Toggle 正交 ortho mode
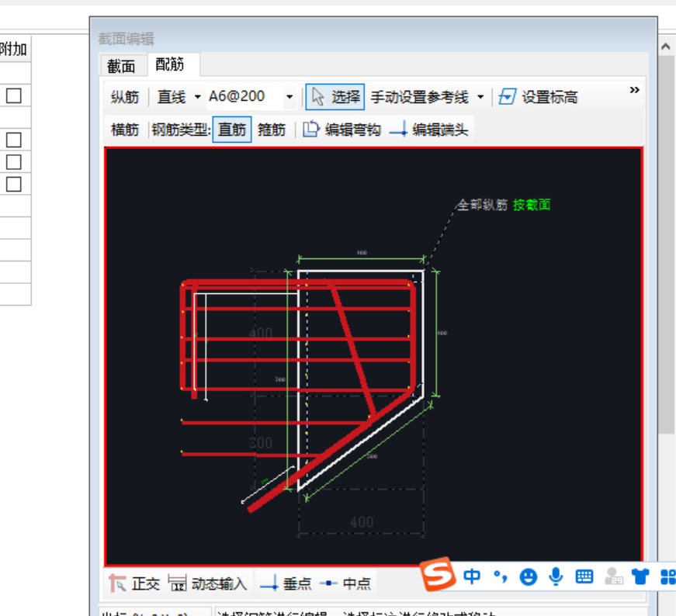Viewport: 676px width, 616px height. coord(134,583)
